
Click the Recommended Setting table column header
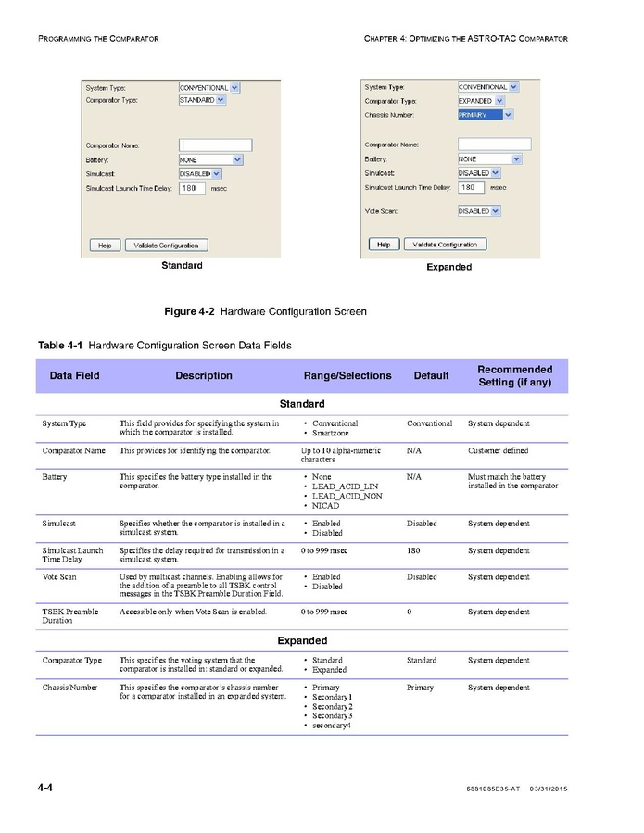click(x=514, y=375)
